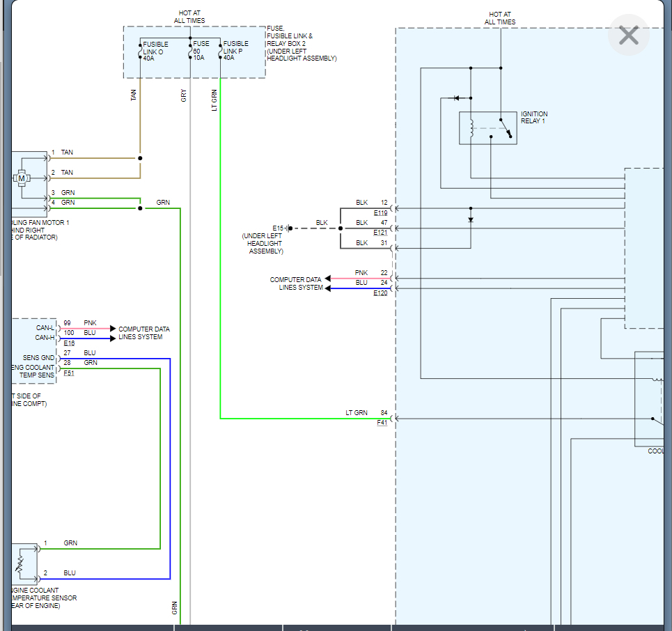
Task: Click the F41 connector label
Action: [382, 423]
